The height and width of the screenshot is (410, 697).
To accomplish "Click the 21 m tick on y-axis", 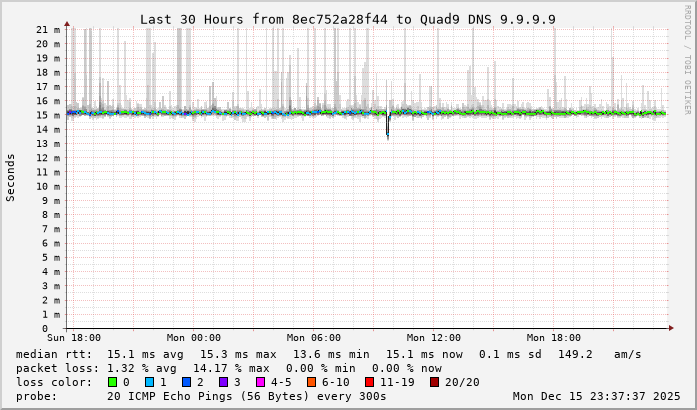I will tap(47, 29).
